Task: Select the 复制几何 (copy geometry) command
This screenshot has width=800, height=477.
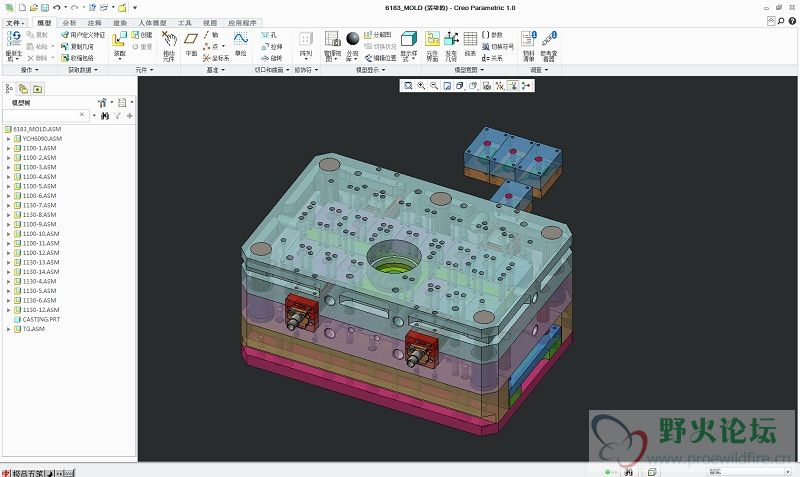Action: [77, 46]
